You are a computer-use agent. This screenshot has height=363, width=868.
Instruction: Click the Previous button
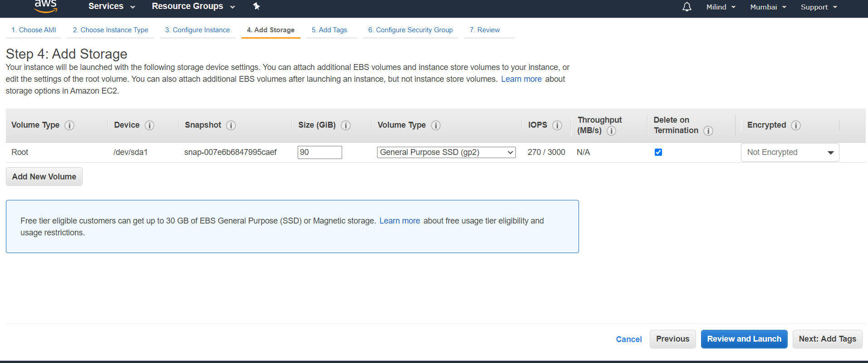672,339
